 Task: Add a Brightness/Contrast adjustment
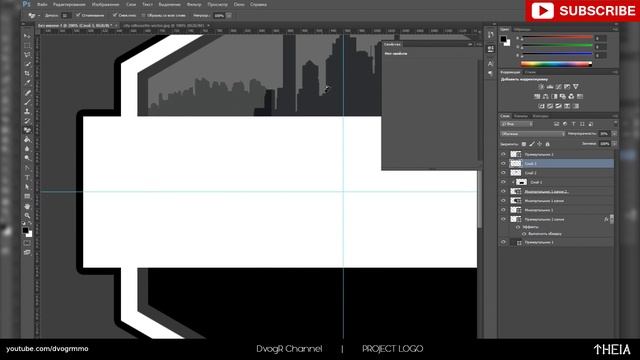pyautogui.click(x=541, y=87)
